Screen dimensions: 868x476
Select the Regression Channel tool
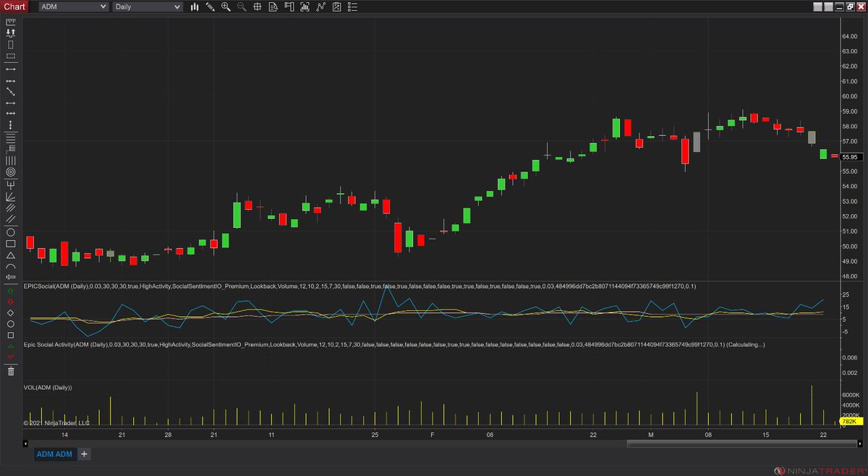[x=11, y=208]
